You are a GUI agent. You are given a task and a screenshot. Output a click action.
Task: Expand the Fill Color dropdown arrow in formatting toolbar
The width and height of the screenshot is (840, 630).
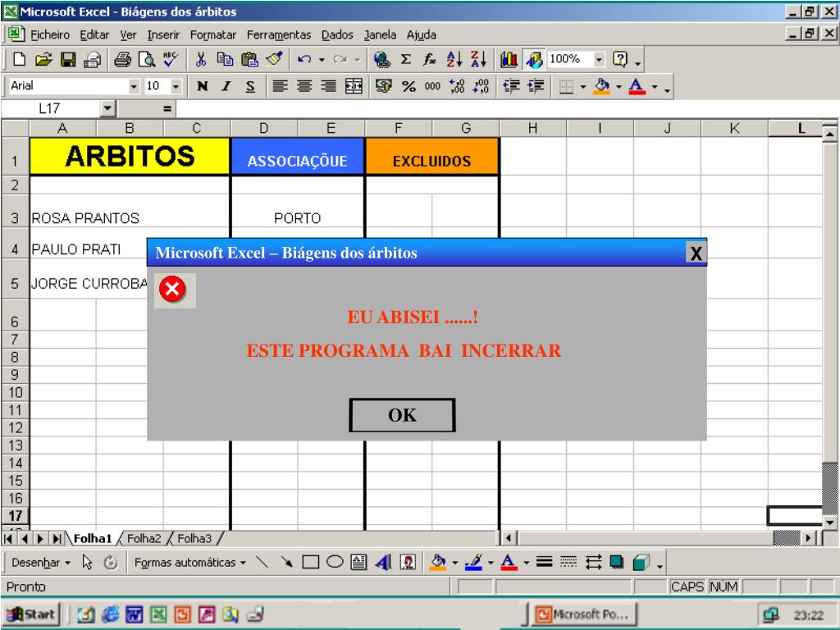619,86
